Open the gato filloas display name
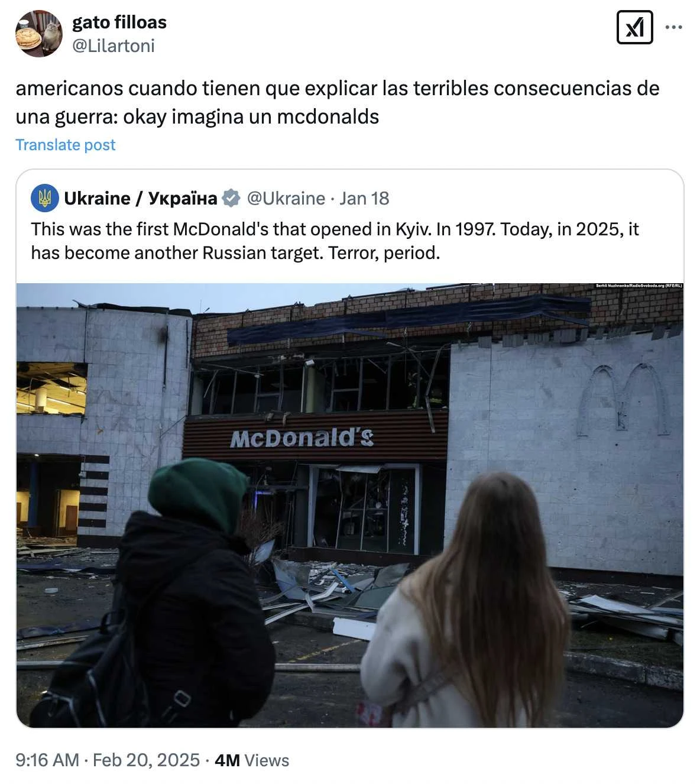Viewport: 700px width, 784px height. coord(119,22)
